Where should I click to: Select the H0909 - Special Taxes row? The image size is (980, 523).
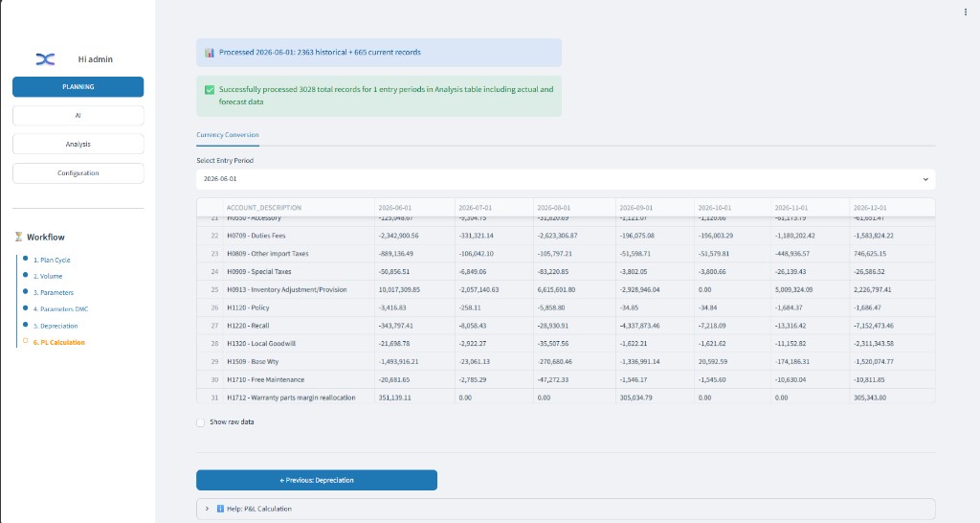[566, 271]
